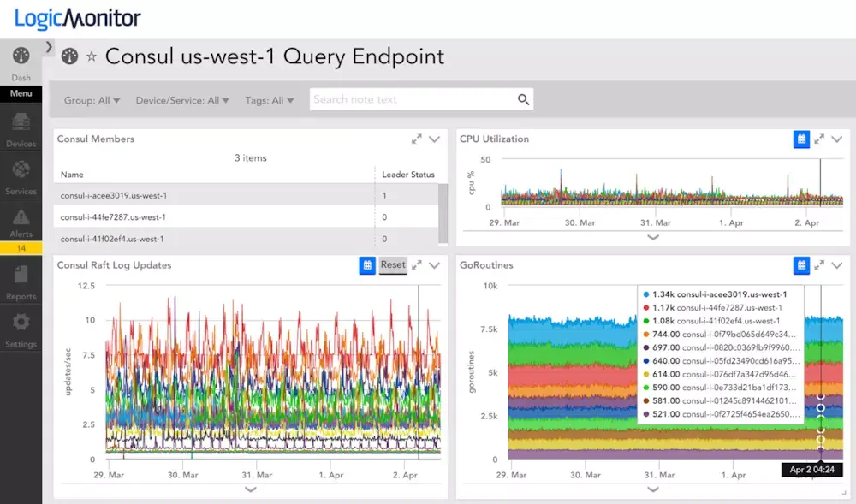Select row consul-i-41f02ef4.us-west-1

246,239
